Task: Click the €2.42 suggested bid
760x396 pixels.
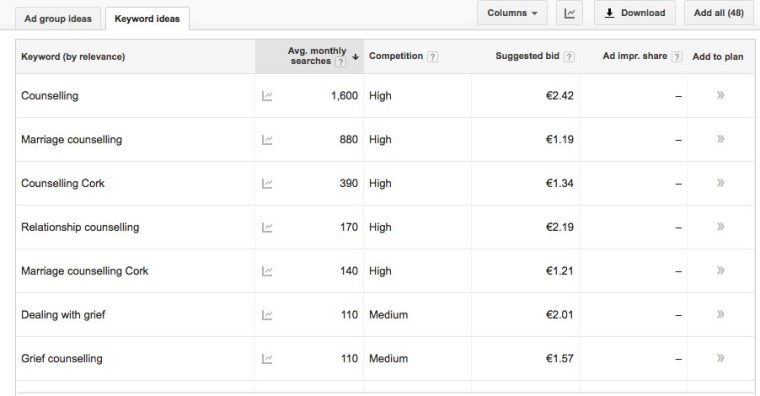Action: (x=559, y=96)
